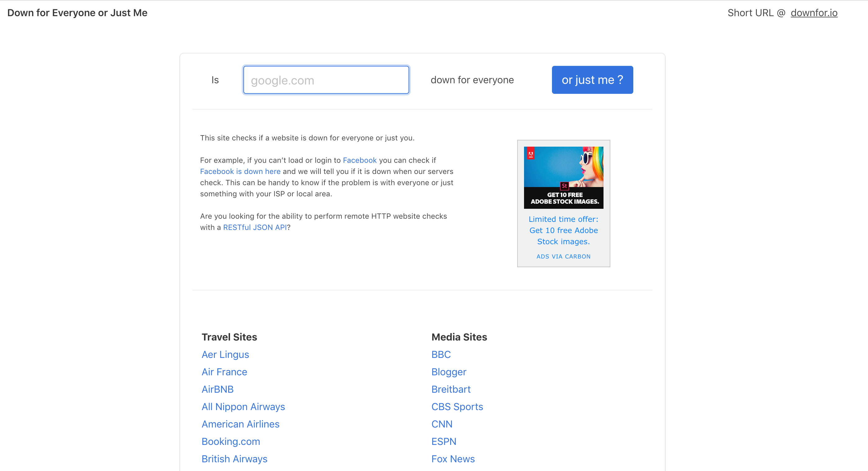Click the Down for Everyone or Just Me title

click(x=77, y=13)
